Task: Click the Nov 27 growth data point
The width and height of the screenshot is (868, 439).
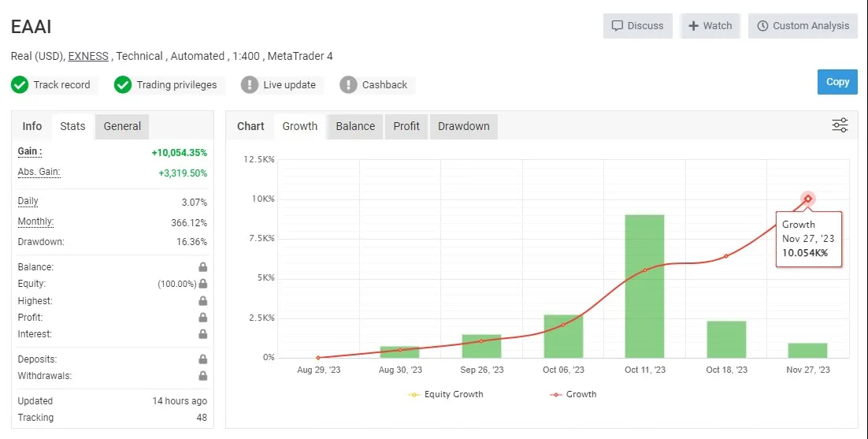Action: click(808, 199)
